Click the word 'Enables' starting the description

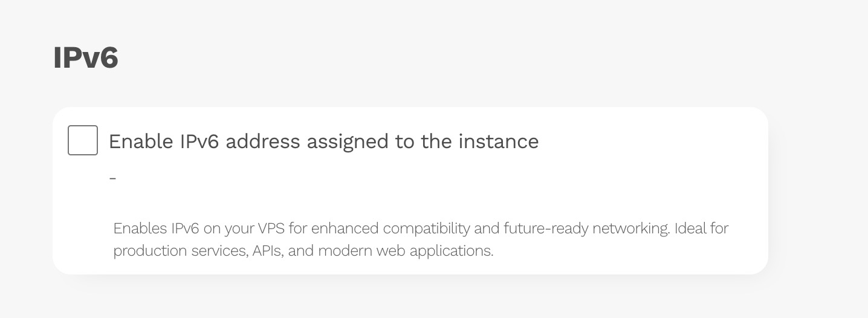(x=140, y=229)
